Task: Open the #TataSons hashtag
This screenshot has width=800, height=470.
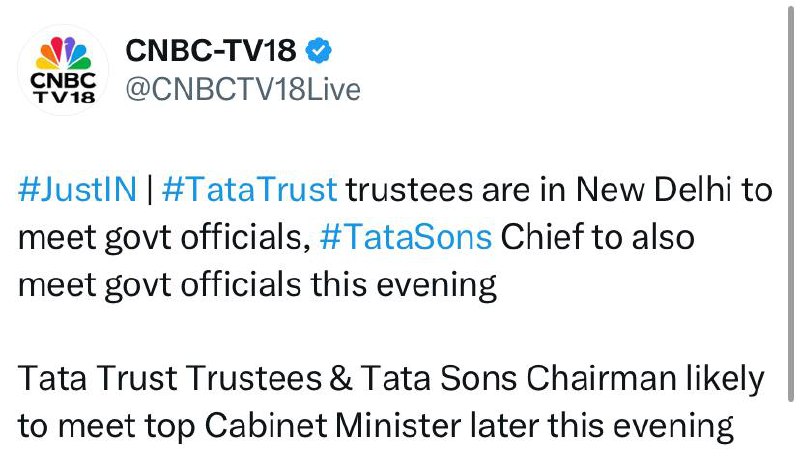Action: [406, 239]
